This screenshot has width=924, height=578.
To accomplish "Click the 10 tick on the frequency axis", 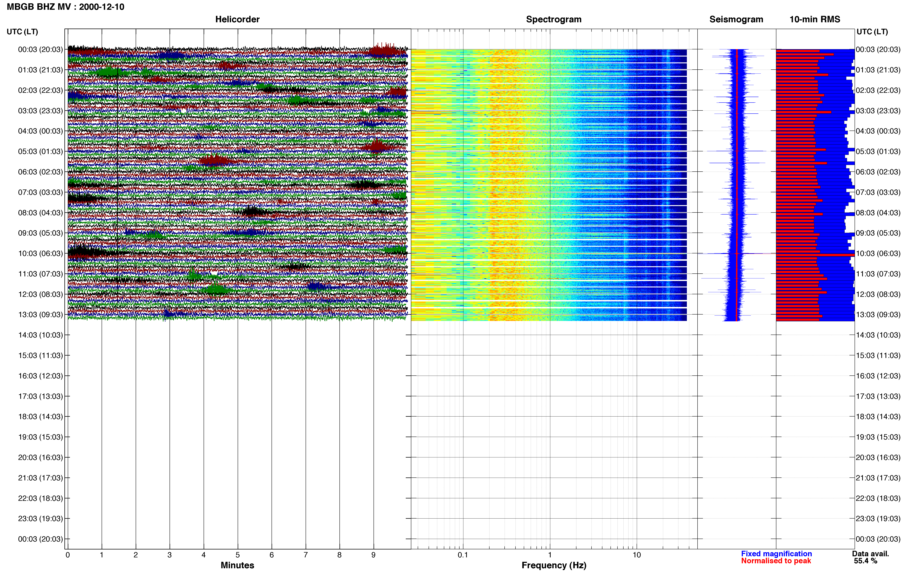I will [x=636, y=555].
